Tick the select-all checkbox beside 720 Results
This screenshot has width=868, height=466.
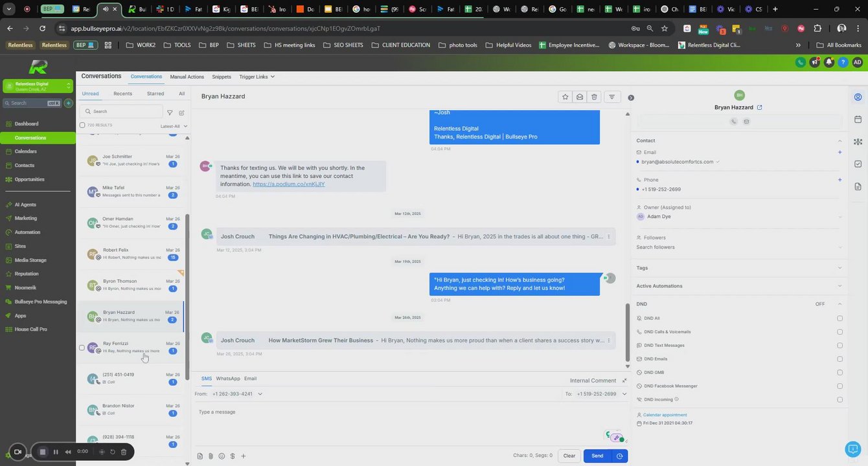82,125
